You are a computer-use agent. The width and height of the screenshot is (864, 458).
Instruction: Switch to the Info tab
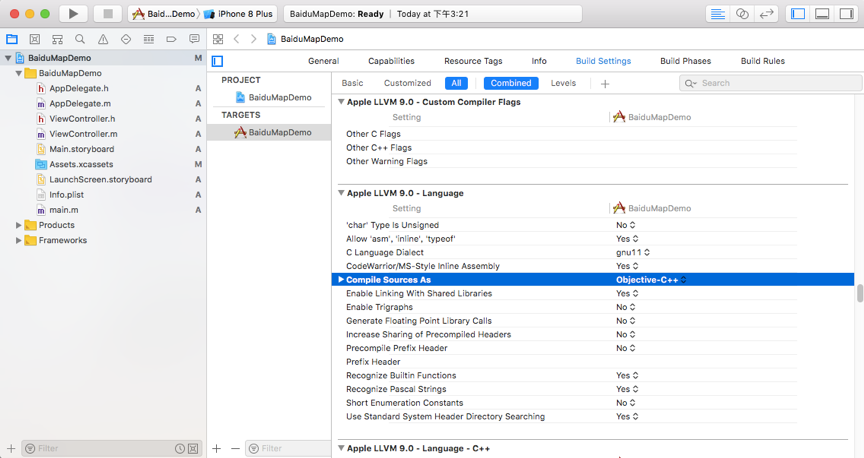point(539,61)
